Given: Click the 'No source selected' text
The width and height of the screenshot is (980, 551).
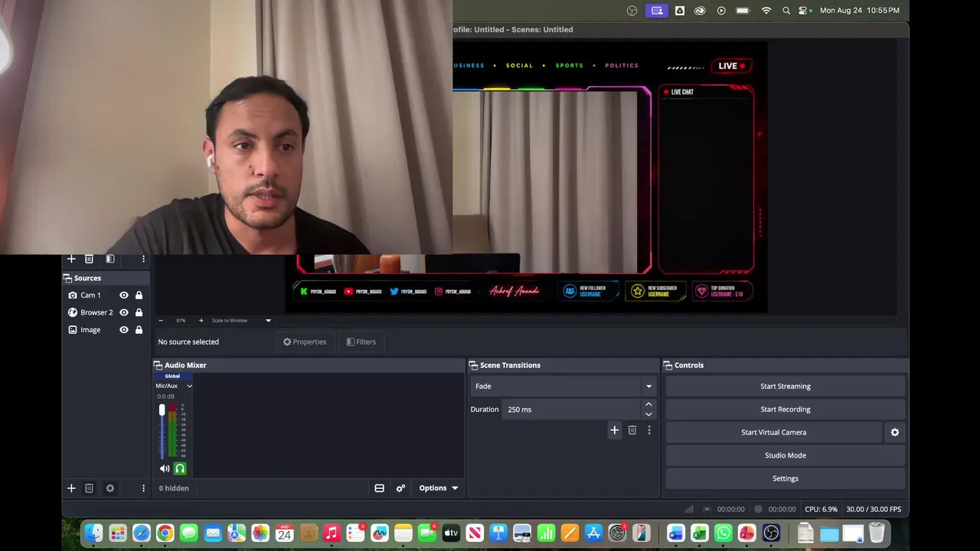Looking at the screenshot, I should click(x=188, y=342).
